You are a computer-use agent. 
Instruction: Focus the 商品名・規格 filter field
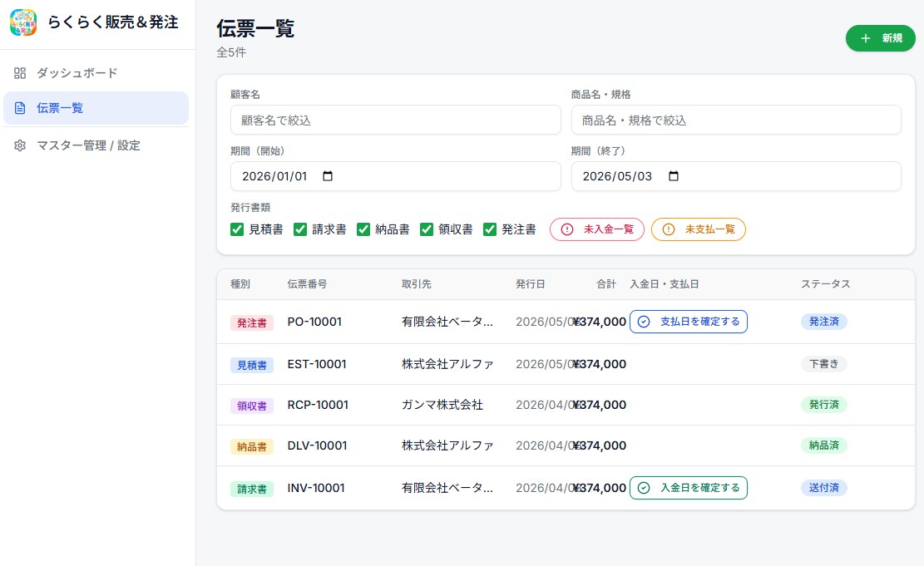(736, 121)
